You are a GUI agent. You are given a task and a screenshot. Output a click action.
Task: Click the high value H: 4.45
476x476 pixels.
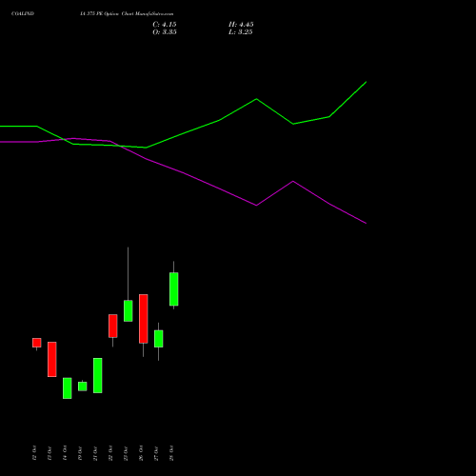click(241, 25)
